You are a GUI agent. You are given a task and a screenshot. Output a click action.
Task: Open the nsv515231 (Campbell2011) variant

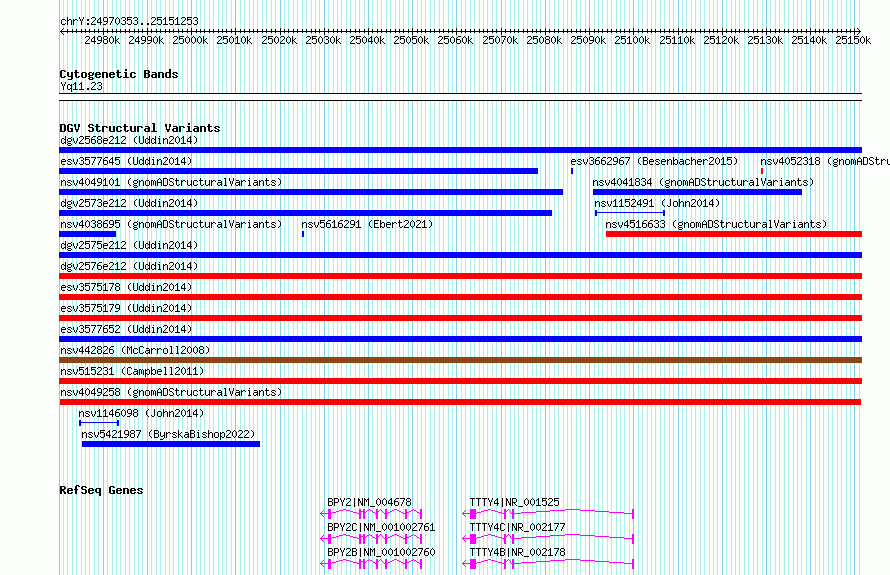pos(132,371)
